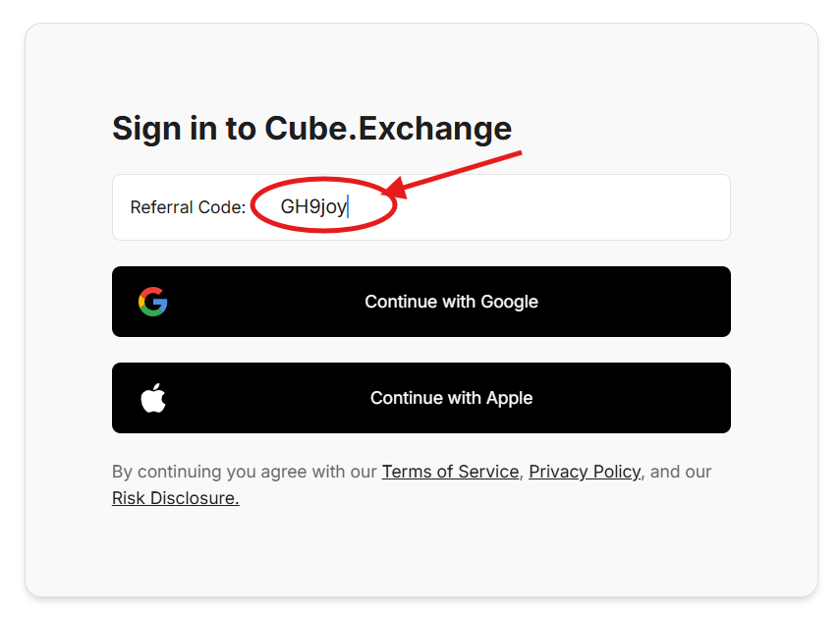Open the Privacy Policy link
Screen dimensions: 840x619
[x=584, y=472]
